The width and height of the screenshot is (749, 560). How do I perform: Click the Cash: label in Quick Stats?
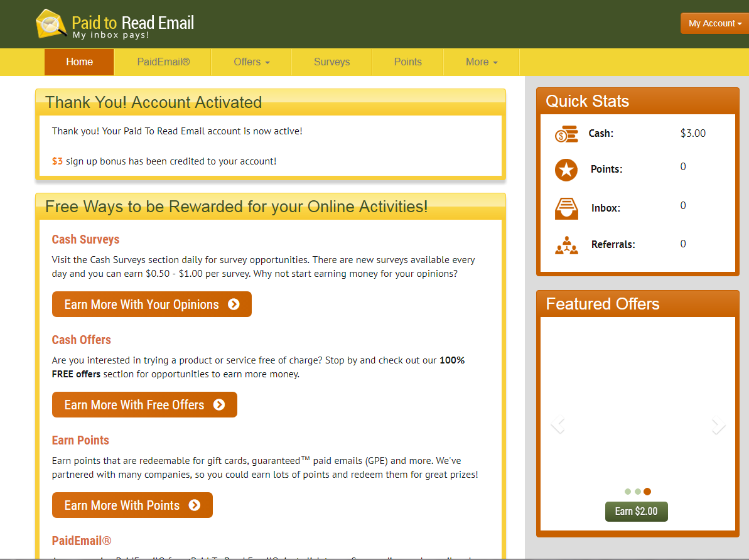tap(601, 133)
